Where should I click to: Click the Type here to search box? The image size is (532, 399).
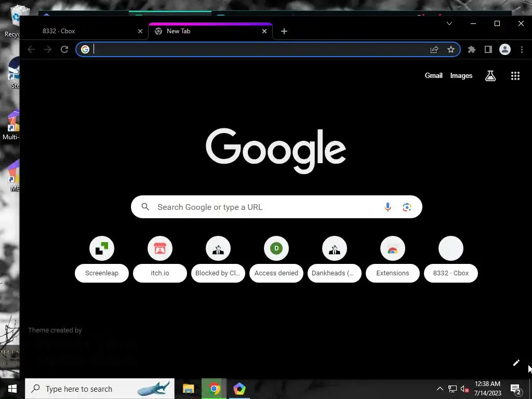tap(100, 389)
